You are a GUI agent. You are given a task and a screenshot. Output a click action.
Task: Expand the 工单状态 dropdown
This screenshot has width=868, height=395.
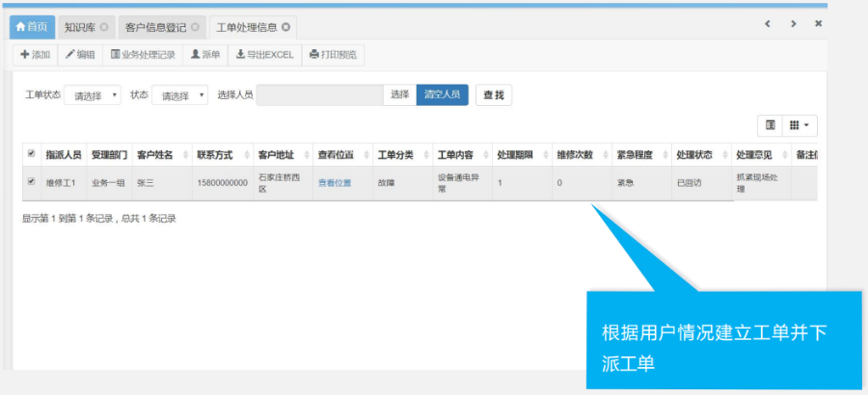(x=96, y=95)
